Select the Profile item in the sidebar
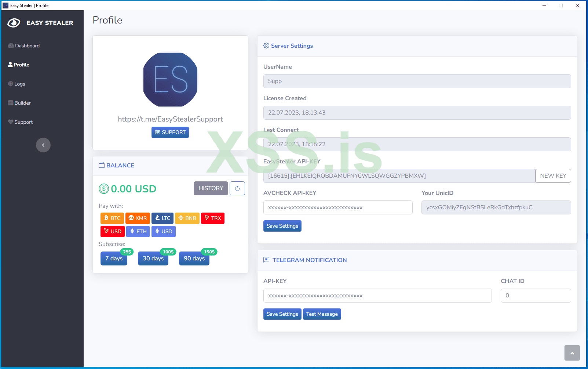 tap(19, 65)
